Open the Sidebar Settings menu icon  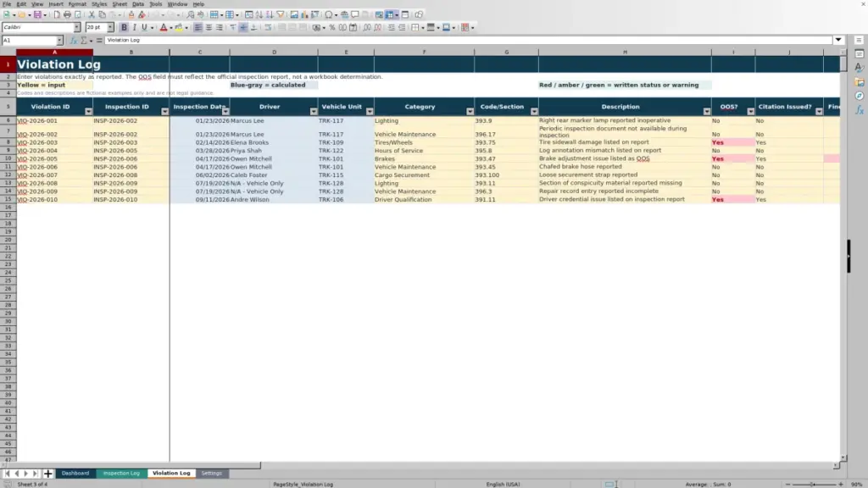(859, 41)
